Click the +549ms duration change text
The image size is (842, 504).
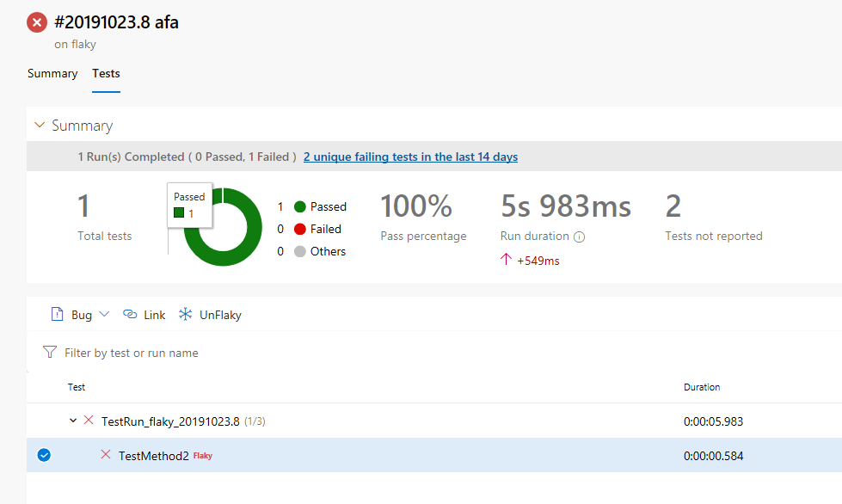[x=538, y=261]
